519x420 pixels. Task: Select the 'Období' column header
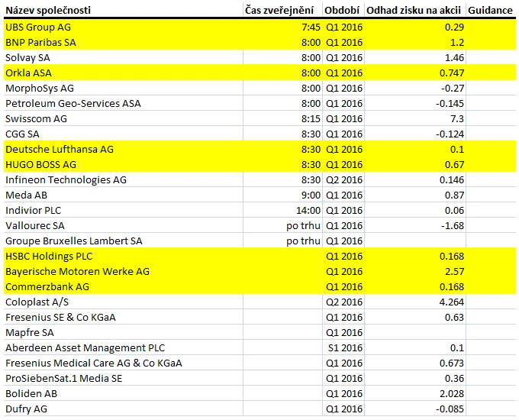click(x=342, y=10)
